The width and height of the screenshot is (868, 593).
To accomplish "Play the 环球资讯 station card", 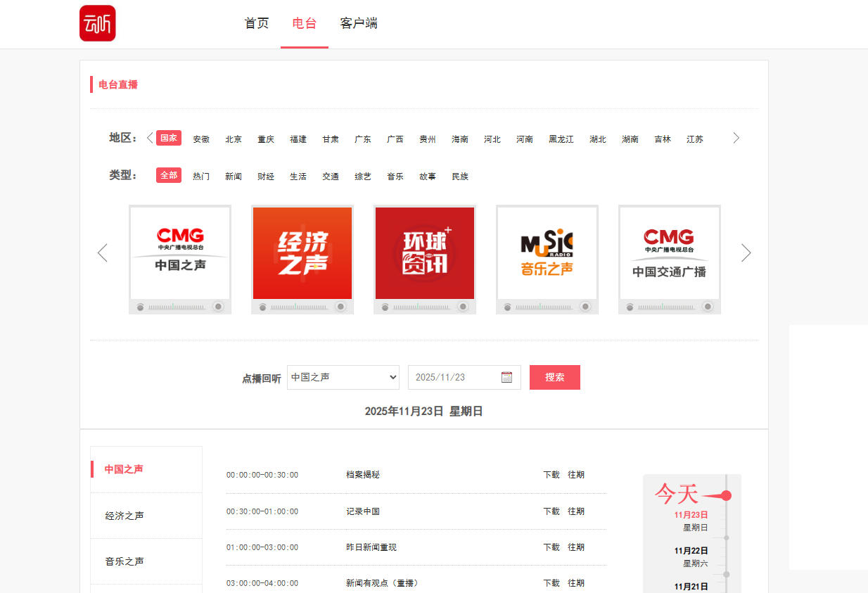I will coord(425,260).
